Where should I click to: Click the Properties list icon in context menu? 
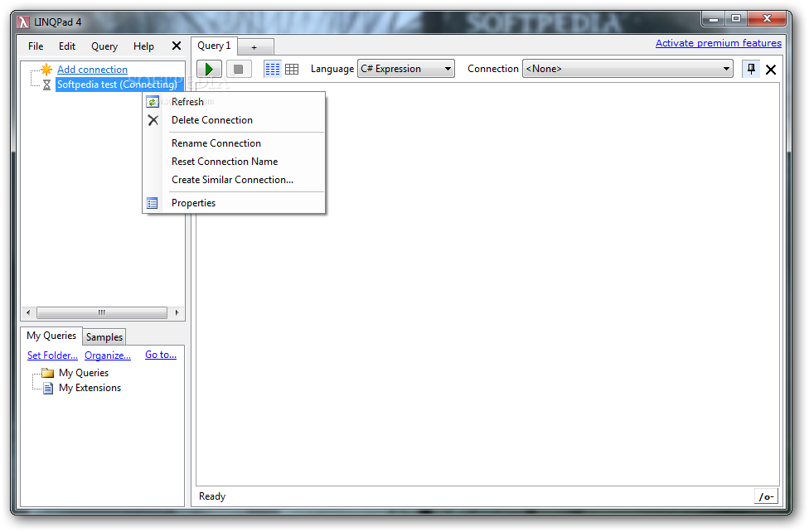[x=153, y=203]
